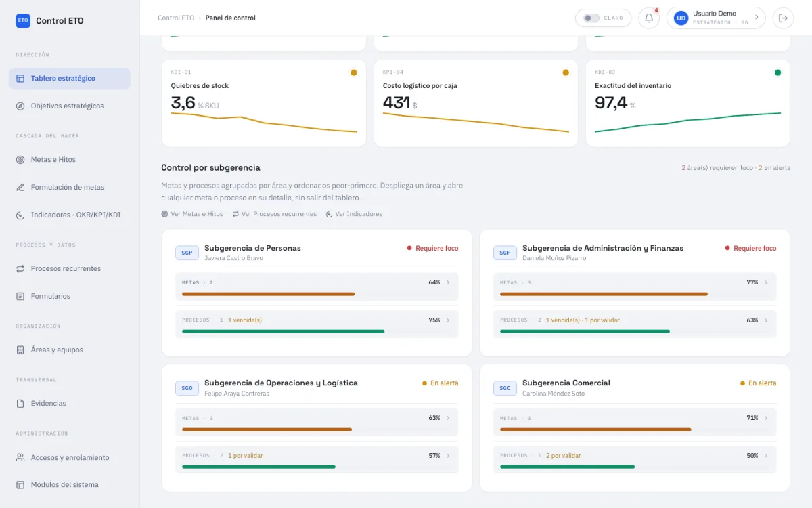This screenshot has height=508, width=812.
Task: Click the Control por subgerencia heading
Action: pos(210,168)
